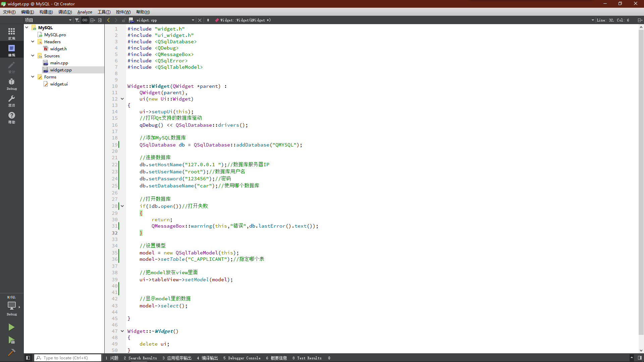Click the Line 32, Col 6 position indicator

(613, 20)
